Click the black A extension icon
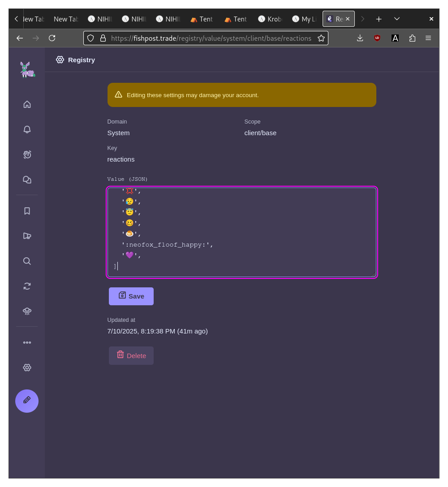Screen dimensions: 448x487 tap(395, 38)
